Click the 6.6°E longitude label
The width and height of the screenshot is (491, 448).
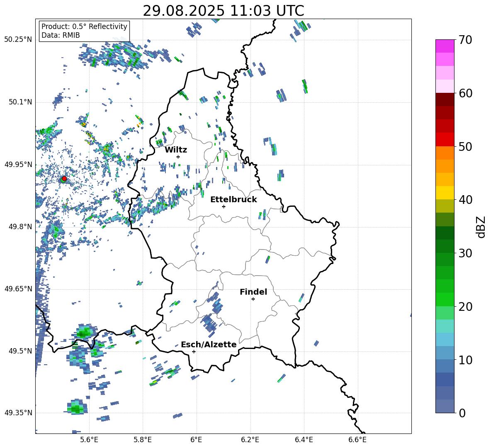coord(357,440)
